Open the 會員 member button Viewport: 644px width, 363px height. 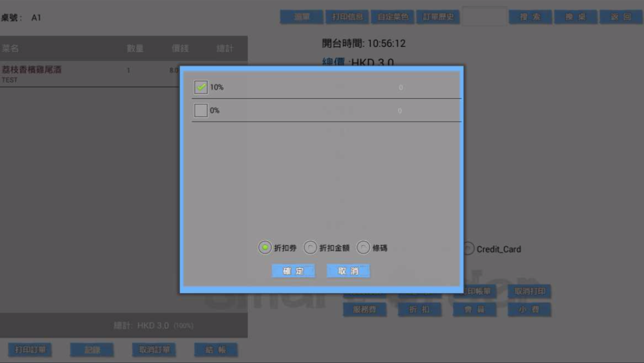tap(475, 309)
